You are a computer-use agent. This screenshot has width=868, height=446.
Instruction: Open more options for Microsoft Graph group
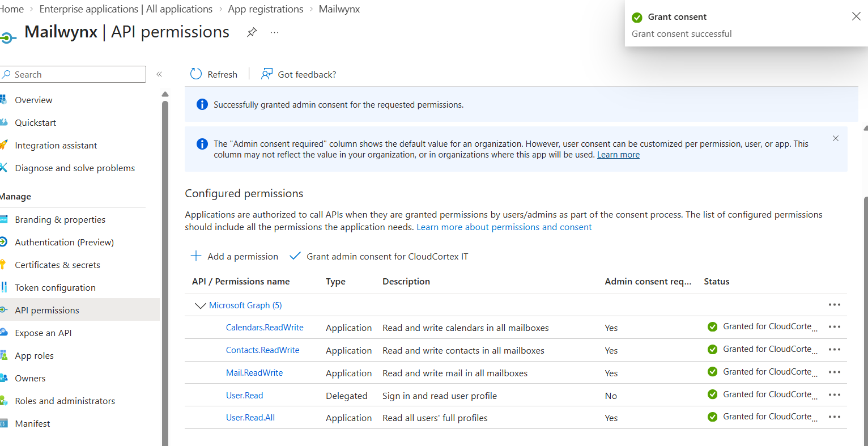tap(835, 305)
